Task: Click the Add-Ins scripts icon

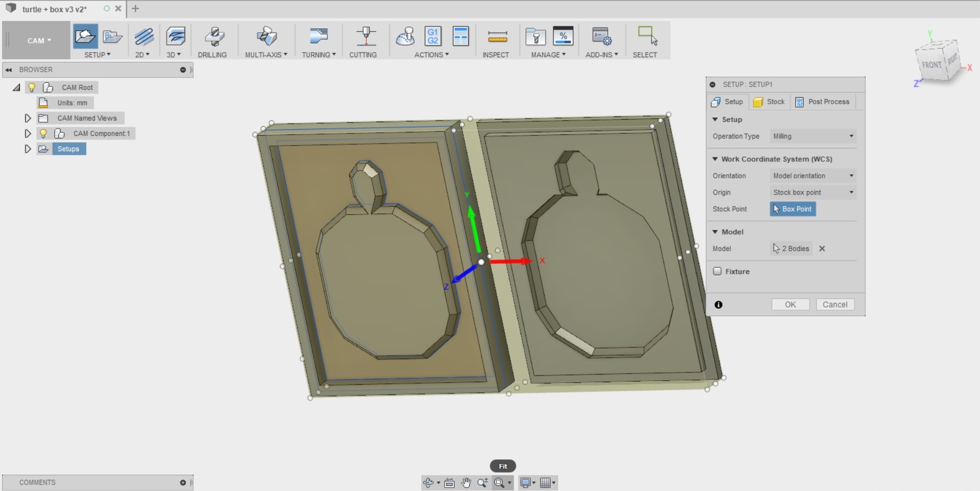Action: 602,37
